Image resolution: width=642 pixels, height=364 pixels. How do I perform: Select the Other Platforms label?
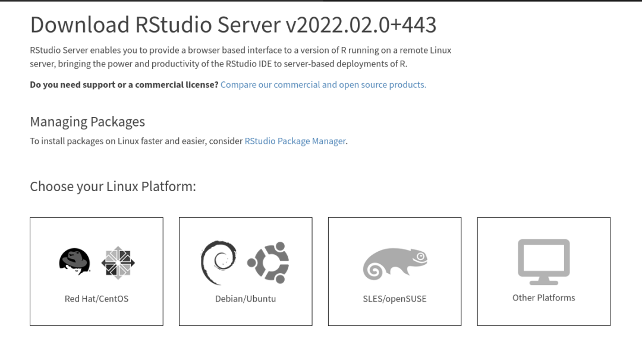pos(544,297)
